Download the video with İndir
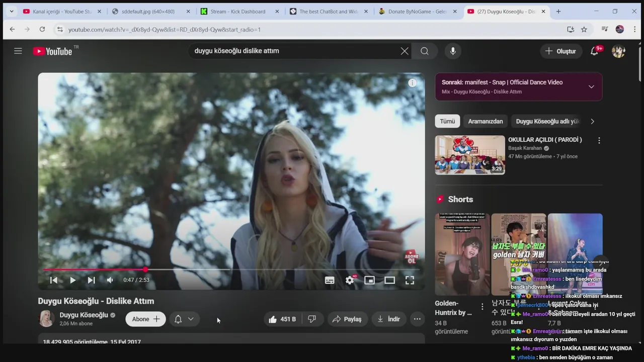644x362 pixels. coord(388,319)
